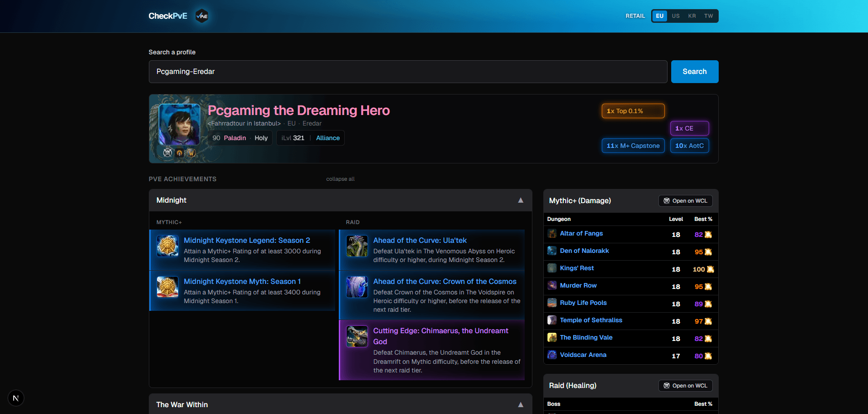The width and height of the screenshot is (868, 414).
Task: Select the RETAIL menu item
Action: click(x=635, y=16)
